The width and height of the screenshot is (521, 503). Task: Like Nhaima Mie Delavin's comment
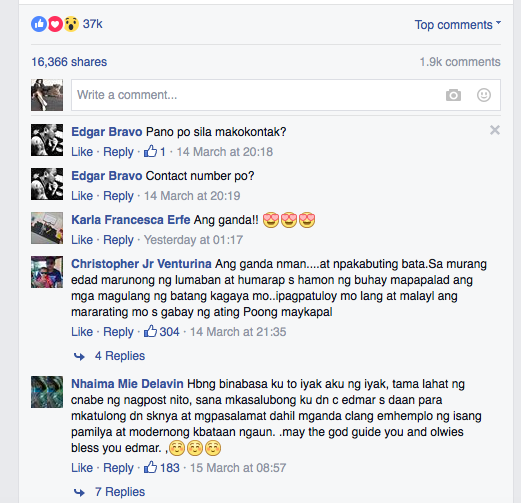(x=82, y=468)
